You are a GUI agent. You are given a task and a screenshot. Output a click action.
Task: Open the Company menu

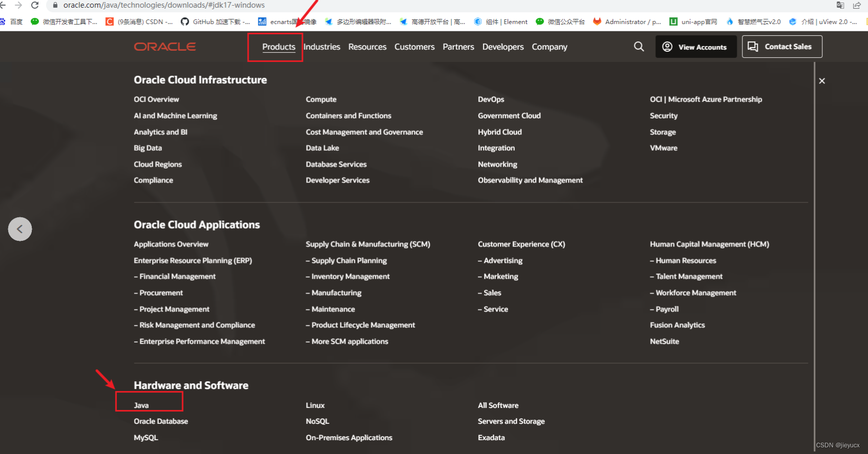(550, 47)
